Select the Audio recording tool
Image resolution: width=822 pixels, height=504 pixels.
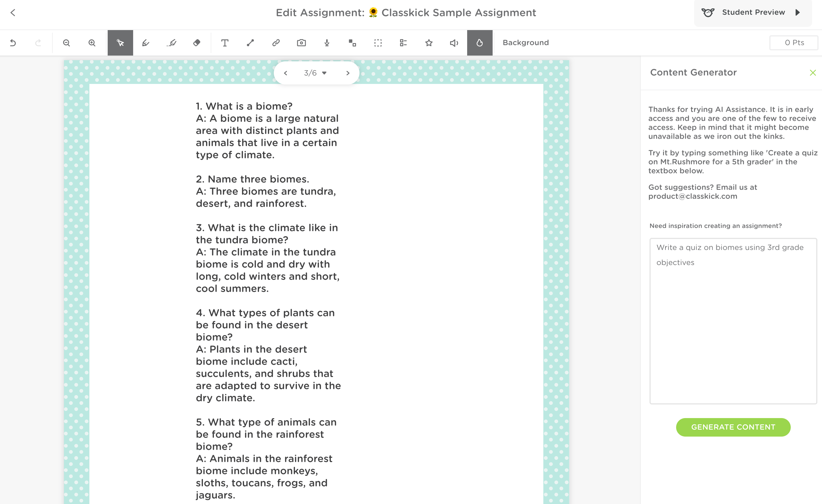point(326,43)
